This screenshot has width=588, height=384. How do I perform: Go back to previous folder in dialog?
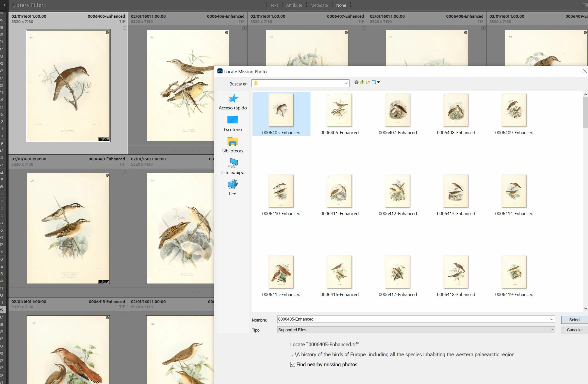356,82
